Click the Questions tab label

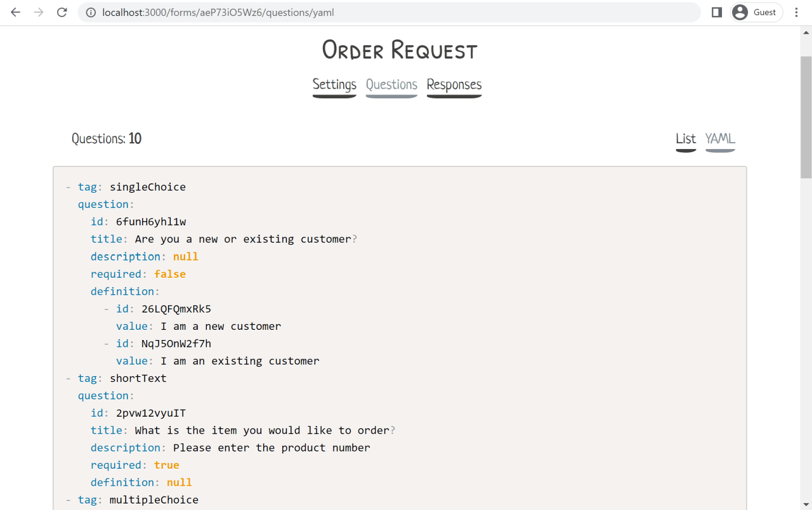tap(391, 84)
